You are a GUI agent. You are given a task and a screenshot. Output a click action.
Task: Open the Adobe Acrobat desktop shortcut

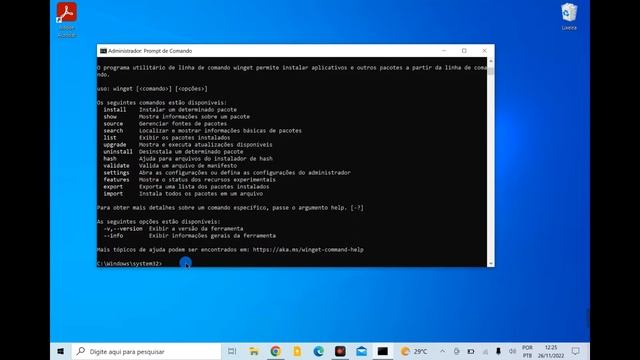67,20
